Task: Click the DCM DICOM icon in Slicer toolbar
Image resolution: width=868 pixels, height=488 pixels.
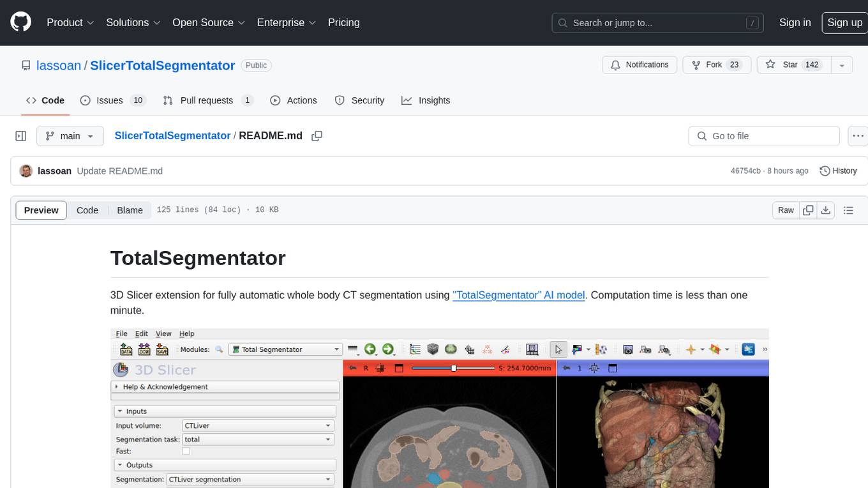Action: point(144,349)
